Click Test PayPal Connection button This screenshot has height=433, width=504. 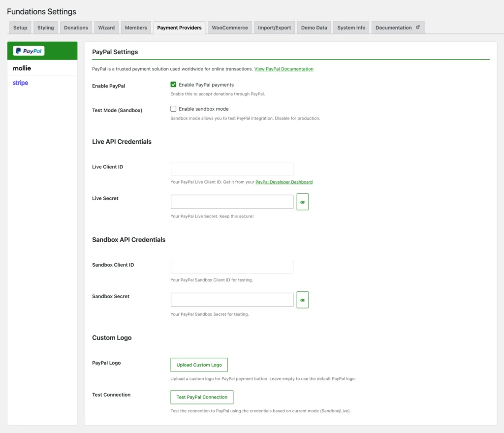coord(202,397)
